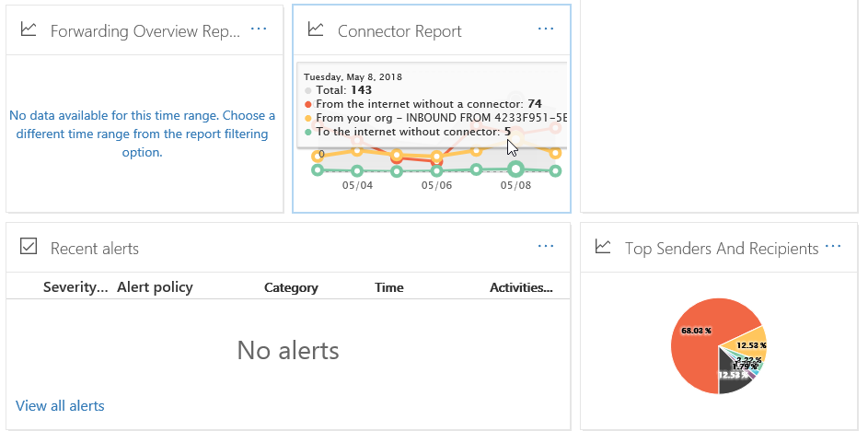
Task: Sort by the Category column header
Action: (x=291, y=287)
